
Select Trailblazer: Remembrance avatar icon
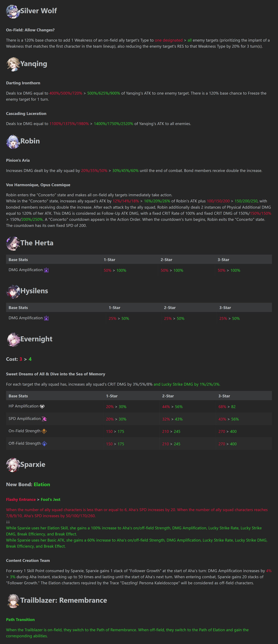(x=13, y=601)
